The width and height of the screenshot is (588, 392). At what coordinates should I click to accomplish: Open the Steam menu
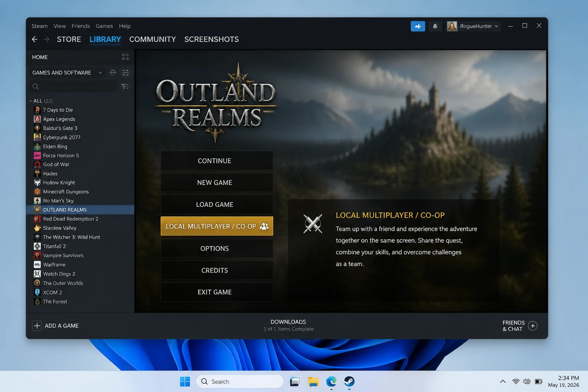39,26
